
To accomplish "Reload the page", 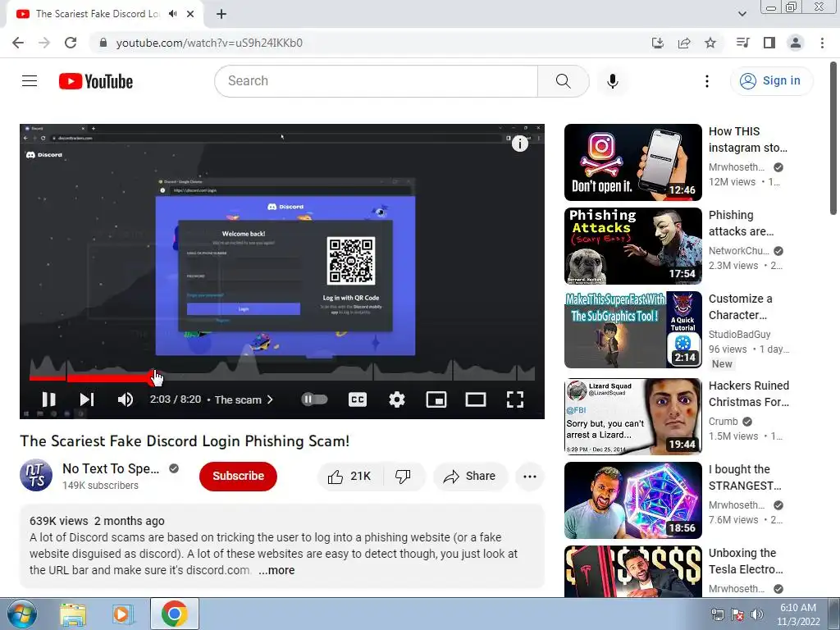I will tap(71, 43).
